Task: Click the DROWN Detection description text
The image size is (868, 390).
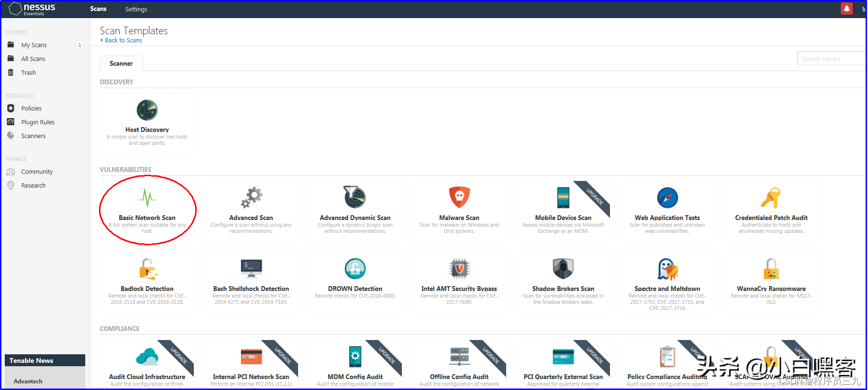Action: point(355,296)
